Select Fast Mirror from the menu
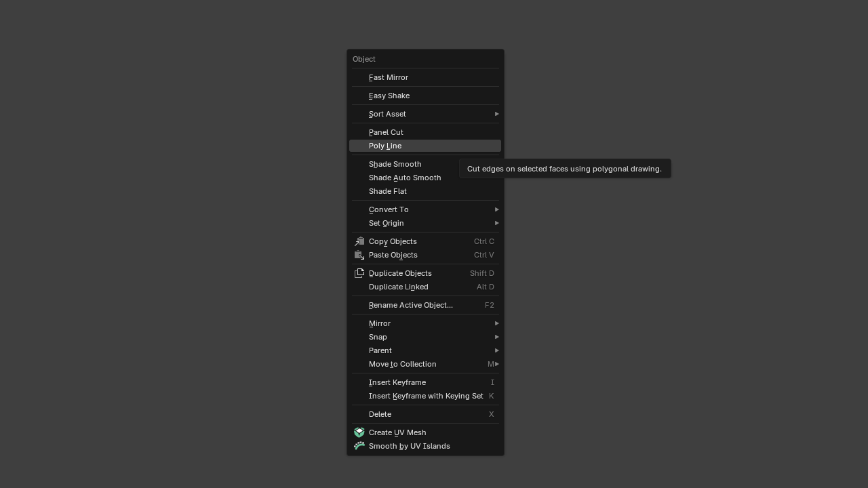Image resolution: width=868 pixels, height=488 pixels. tap(389, 77)
